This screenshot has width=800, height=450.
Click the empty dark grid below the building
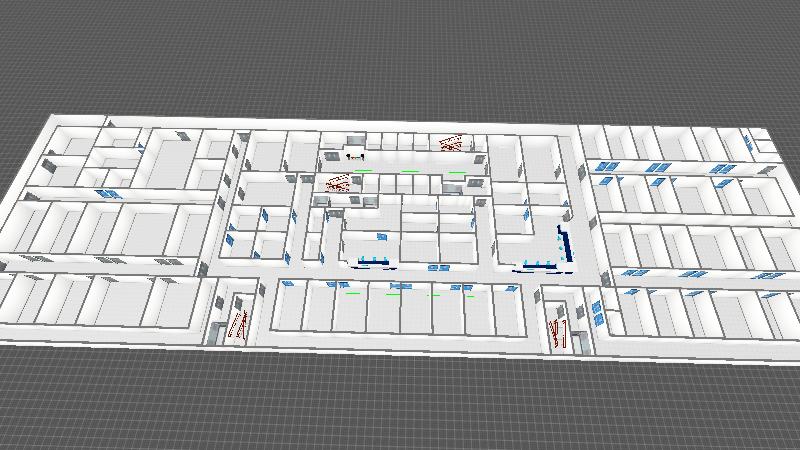coord(400,400)
